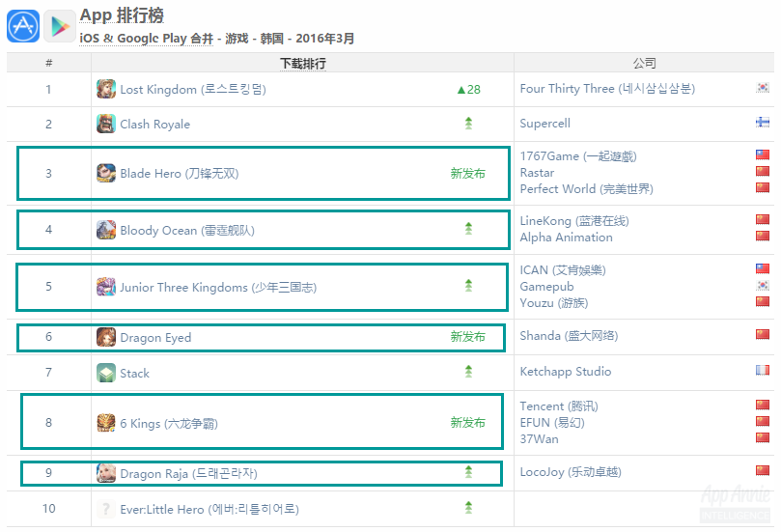This screenshot has width=781, height=532.
Task: Click the China flag beside LocoJoy
Action: point(763,471)
